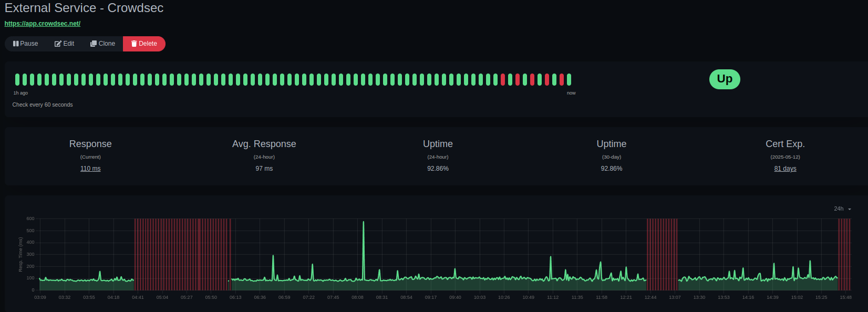Viewport: 868px width, 312px height.
Task: Click the Cert Exp. heading
Action: pyautogui.click(x=785, y=144)
